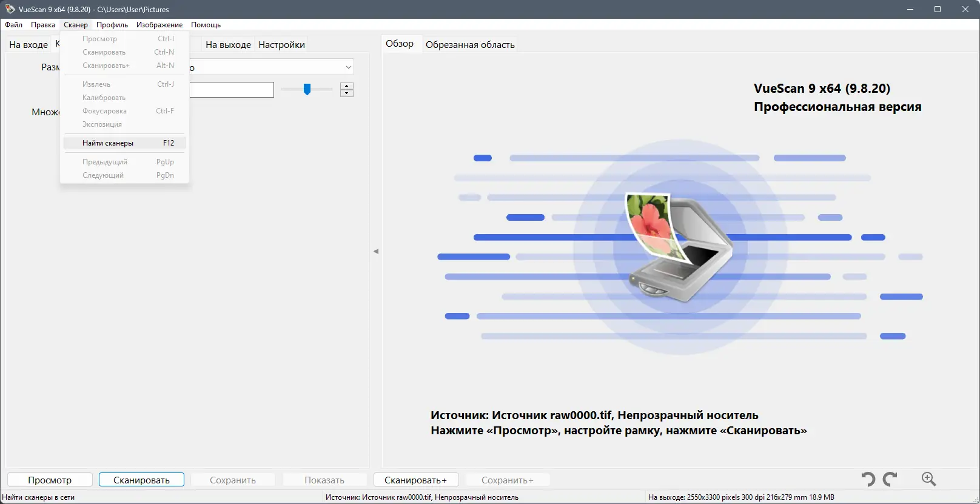This screenshot has width=980, height=504.
Task: Collapse the left panel with the arrow
Action: 376,251
